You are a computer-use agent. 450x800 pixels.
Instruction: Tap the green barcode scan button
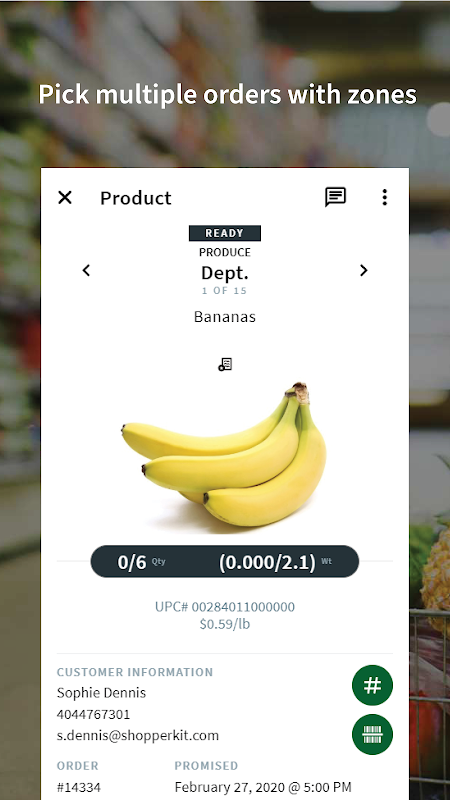pyautogui.click(x=372, y=734)
